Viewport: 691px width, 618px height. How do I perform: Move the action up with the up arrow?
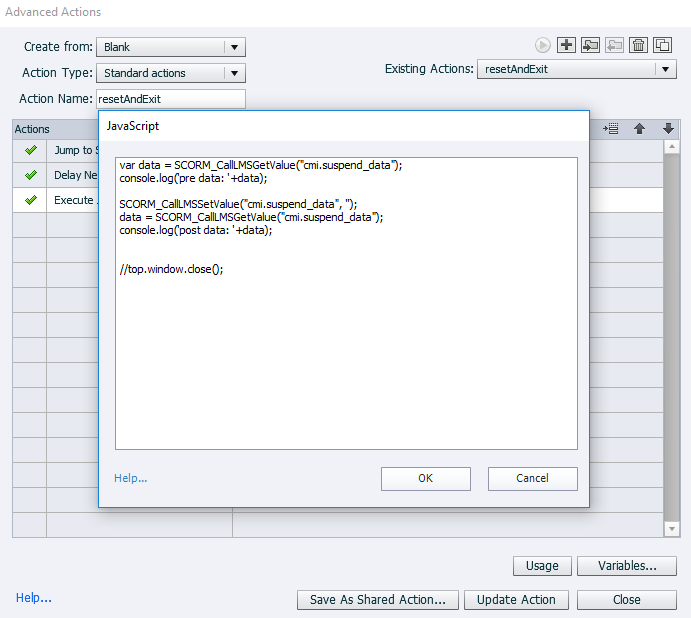640,129
